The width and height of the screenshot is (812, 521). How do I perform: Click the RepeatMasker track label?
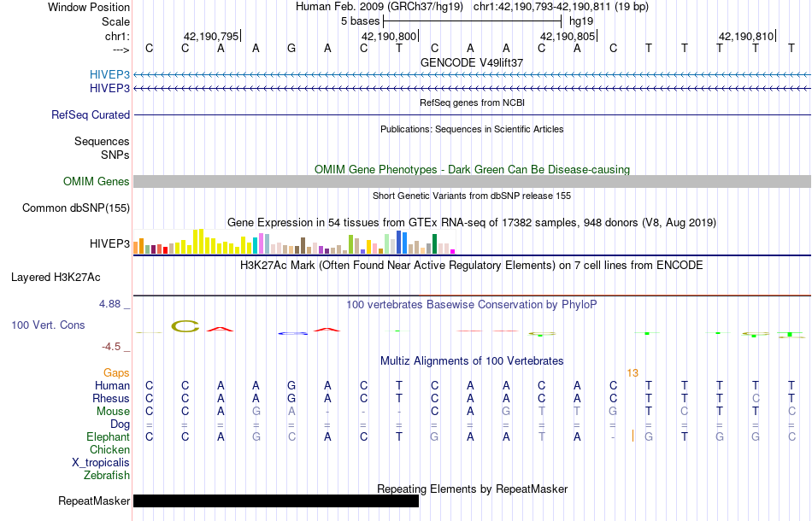pyautogui.click(x=94, y=501)
